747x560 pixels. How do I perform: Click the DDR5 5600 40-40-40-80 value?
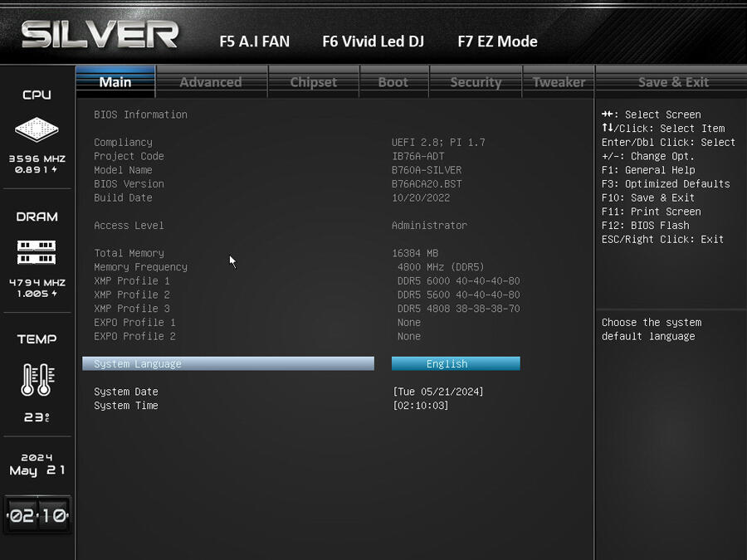pos(459,295)
